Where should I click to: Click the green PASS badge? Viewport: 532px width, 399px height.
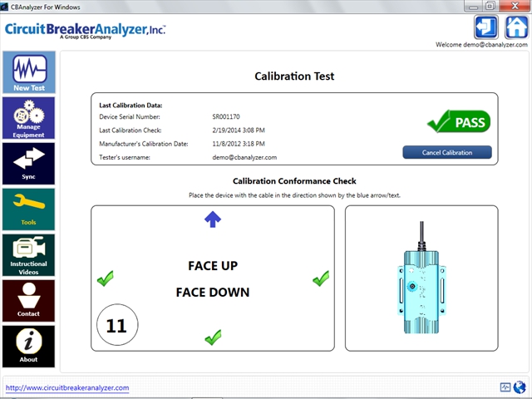click(x=459, y=121)
